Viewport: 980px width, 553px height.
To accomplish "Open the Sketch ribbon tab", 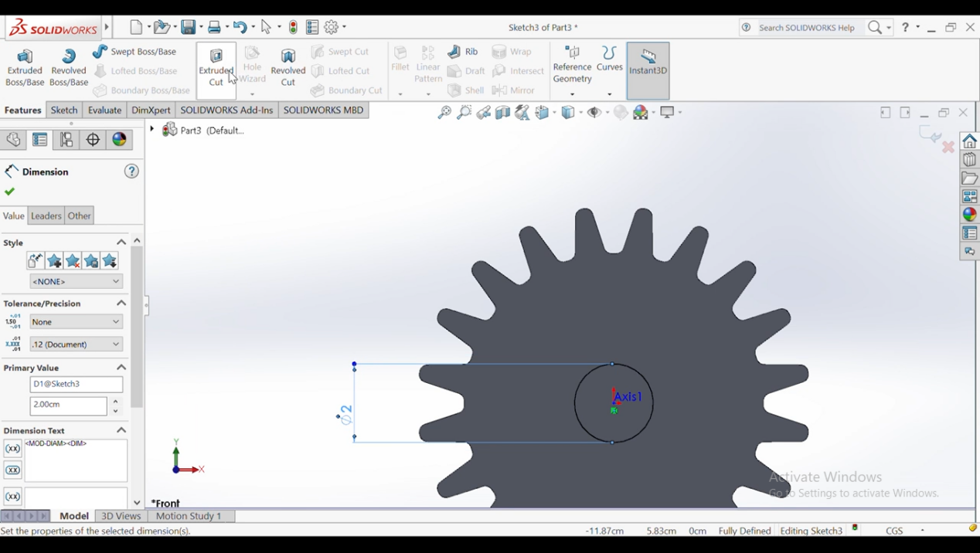I will [x=64, y=110].
